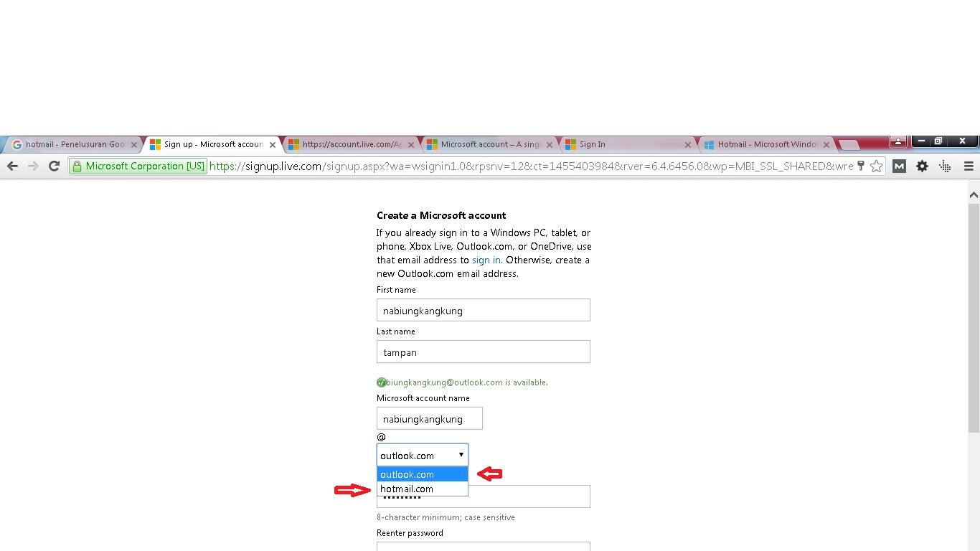Open the saved password key icon
The height and width of the screenshot is (551, 980).
click(861, 166)
